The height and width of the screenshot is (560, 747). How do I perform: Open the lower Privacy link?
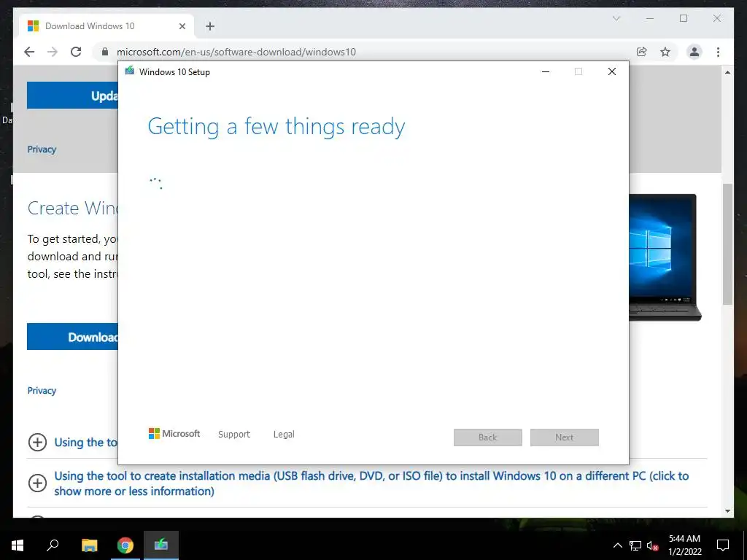tap(42, 391)
